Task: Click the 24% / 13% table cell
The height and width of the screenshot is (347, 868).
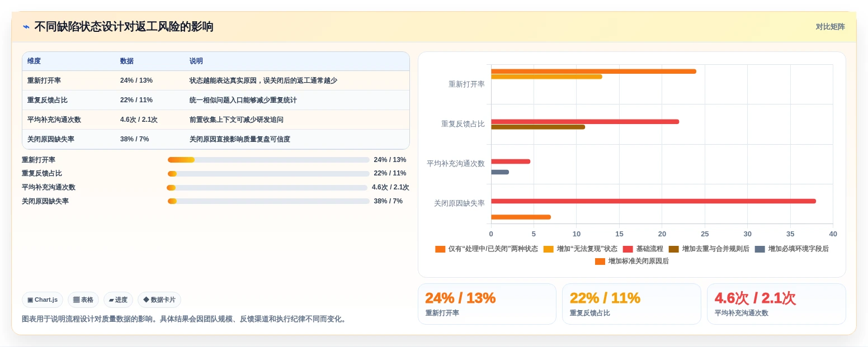Action: [x=136, y=80]
